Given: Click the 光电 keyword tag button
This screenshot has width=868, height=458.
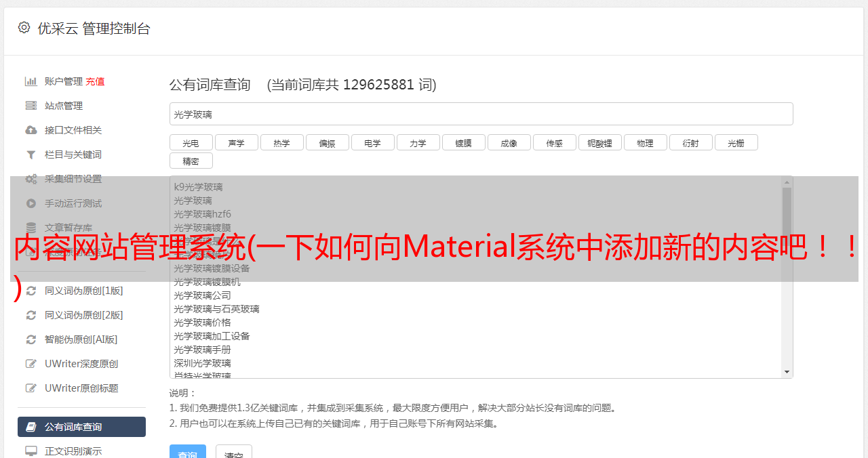Looking at the screenshot, I should (x=191, y=143).
